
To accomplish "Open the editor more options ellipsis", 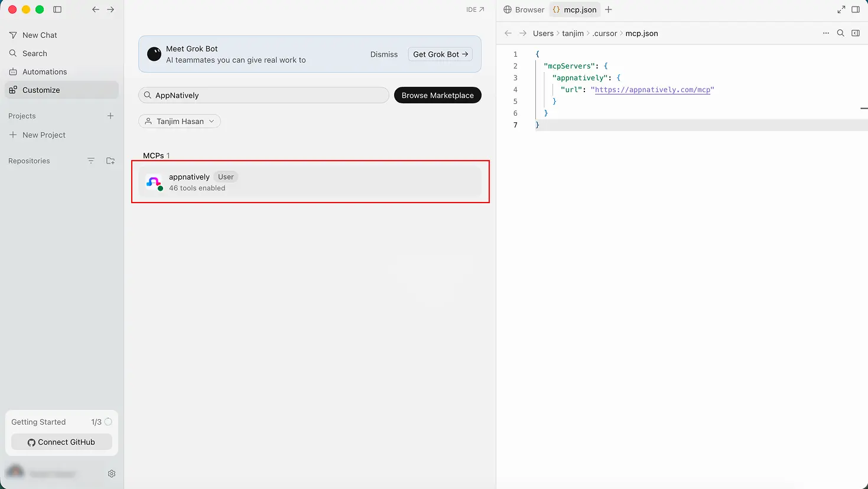I will [826, 33].
